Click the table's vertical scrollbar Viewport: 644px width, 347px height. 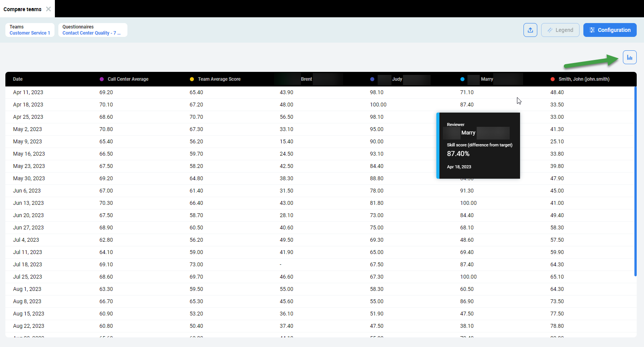(x=635, y=181)
